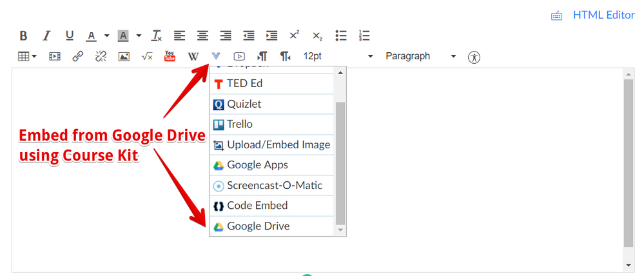Screen dimensions: 644x276
Task: Click the clear formatting icon
Action: coord(157,36)
